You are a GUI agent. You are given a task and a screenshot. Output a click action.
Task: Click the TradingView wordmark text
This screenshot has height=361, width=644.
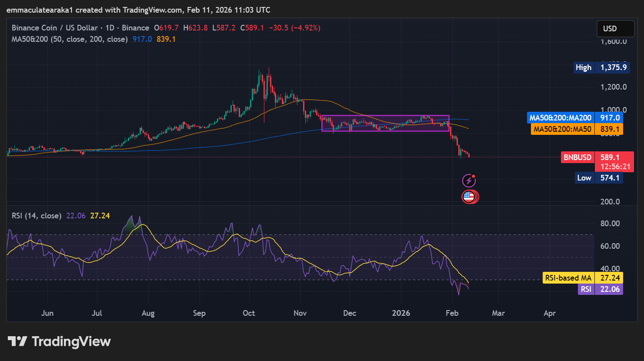click(x=71, y=341)
